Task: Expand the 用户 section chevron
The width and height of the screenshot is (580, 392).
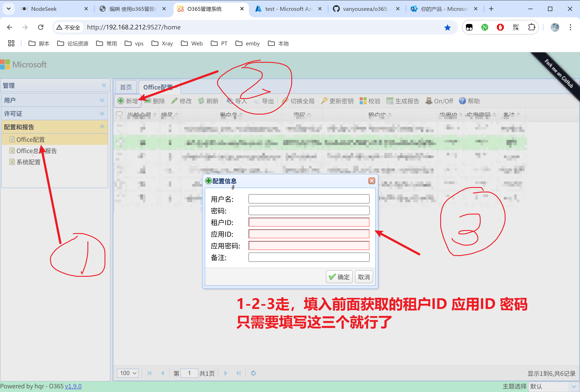Action: click(x=102, y=100)
